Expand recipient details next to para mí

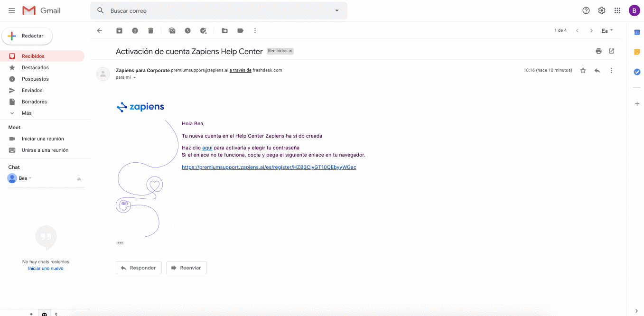pyautogui.click(x=135, y=77)
